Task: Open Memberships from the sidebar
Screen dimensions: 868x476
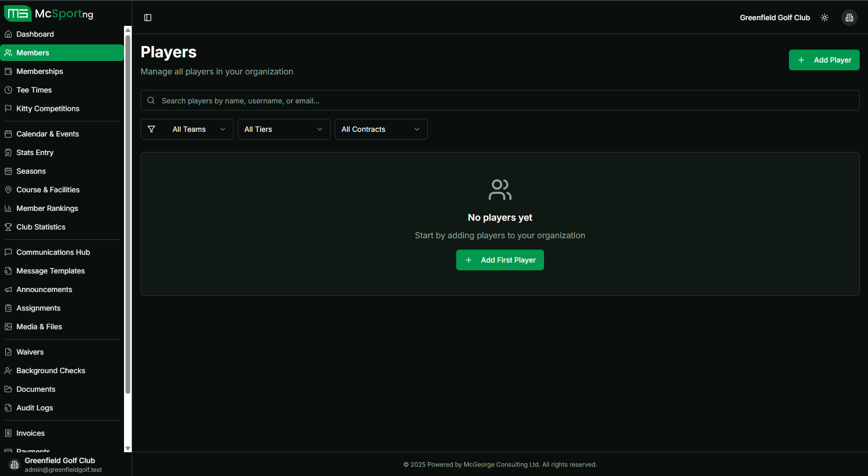Action: (x=40, y=71)
